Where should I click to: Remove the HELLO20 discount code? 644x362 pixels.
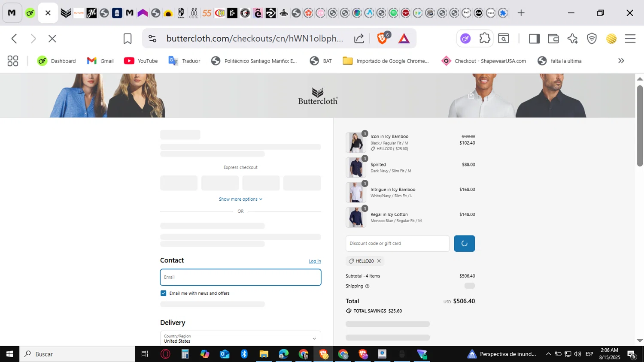point(379,261)
